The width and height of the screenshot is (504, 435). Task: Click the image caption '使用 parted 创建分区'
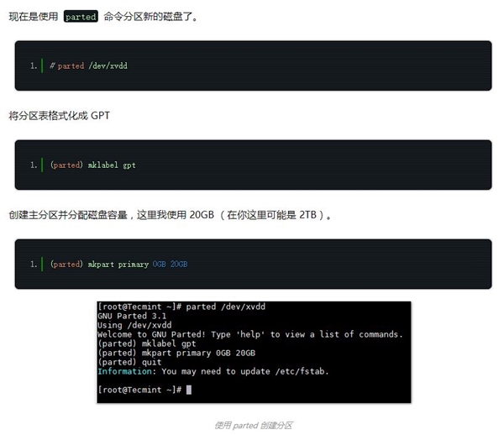[254, 426]
